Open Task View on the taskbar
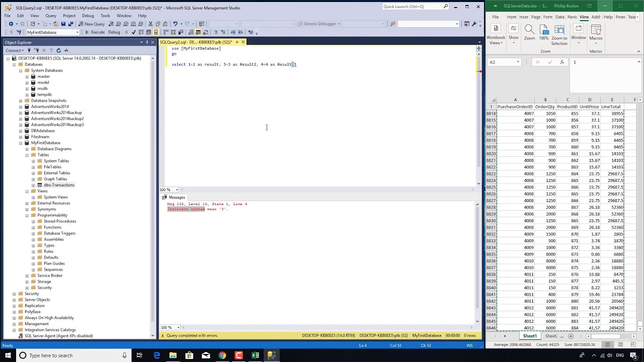Viewport: 644px width, 362px height. [139, 355]
